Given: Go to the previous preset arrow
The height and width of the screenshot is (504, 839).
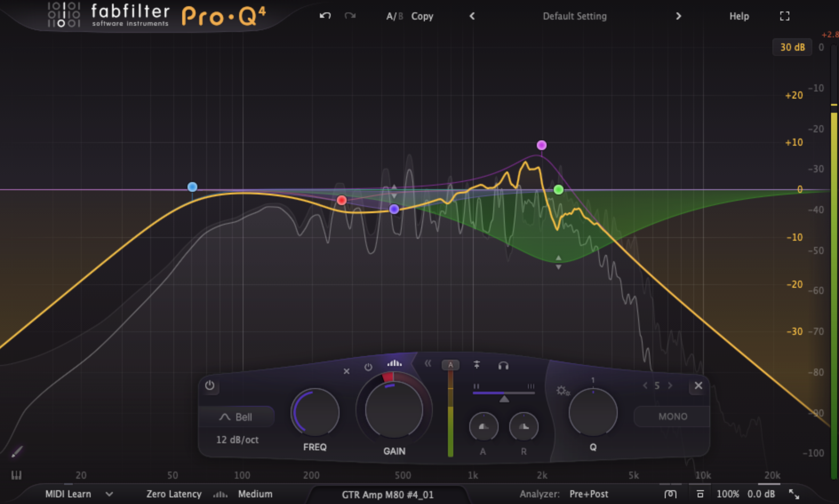Looking at the screenshot, I should (472, 16).
